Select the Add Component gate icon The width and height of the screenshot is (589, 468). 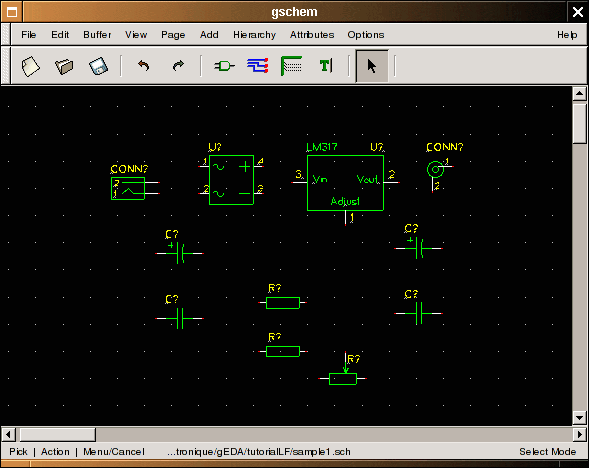224,66
